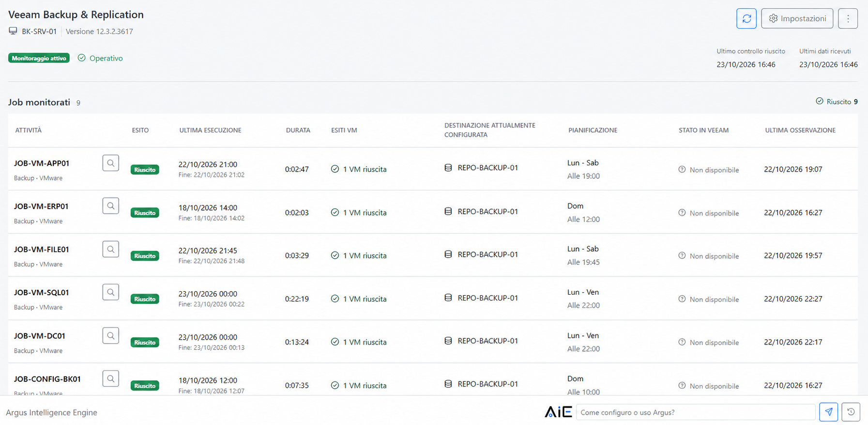Open details magnifier for JOB-VM-DC01
Viewport: 868px width, 425px height.
click(x=111, y=335)
